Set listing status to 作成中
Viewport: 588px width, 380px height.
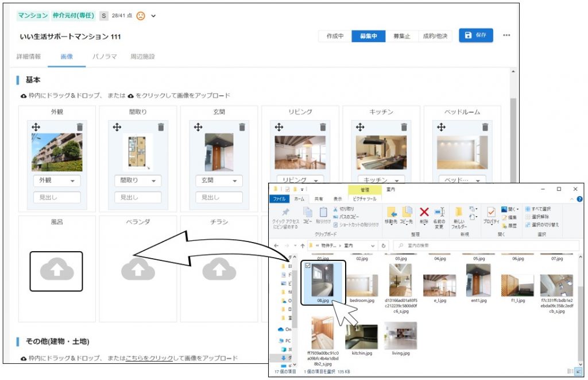click(335, 36)
